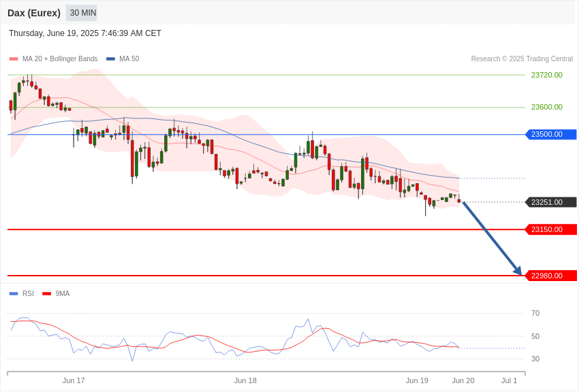
Task: Click the blue 23500.00 pivot price tag
Action: [x=550, y=135]
